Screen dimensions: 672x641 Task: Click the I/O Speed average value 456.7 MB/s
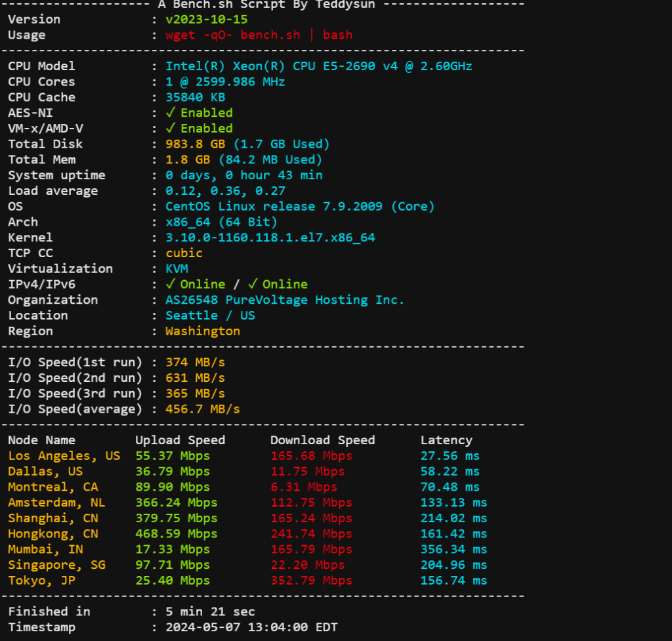point(202,409)
